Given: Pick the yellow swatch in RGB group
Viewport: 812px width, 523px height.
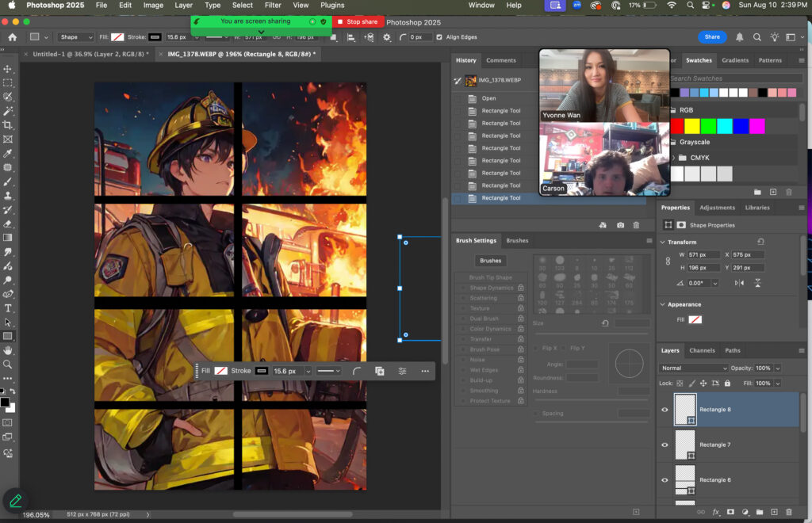Looking at the screenshot, I should (692, 126).
